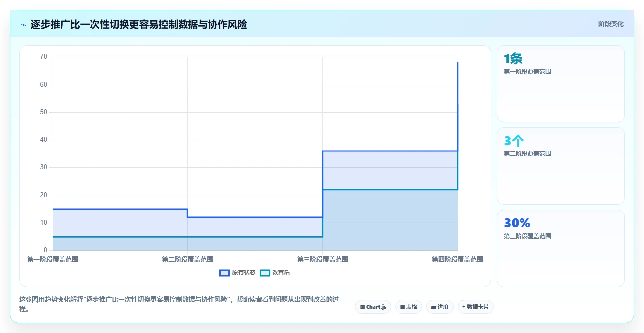Click the 第二阶段覆盖范围 axis label
This screenshot has width=644, height=333.
(187, 259)
